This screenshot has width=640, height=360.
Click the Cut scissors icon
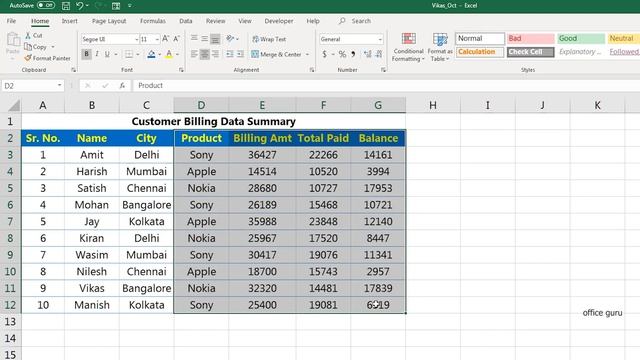coord(28,36)
